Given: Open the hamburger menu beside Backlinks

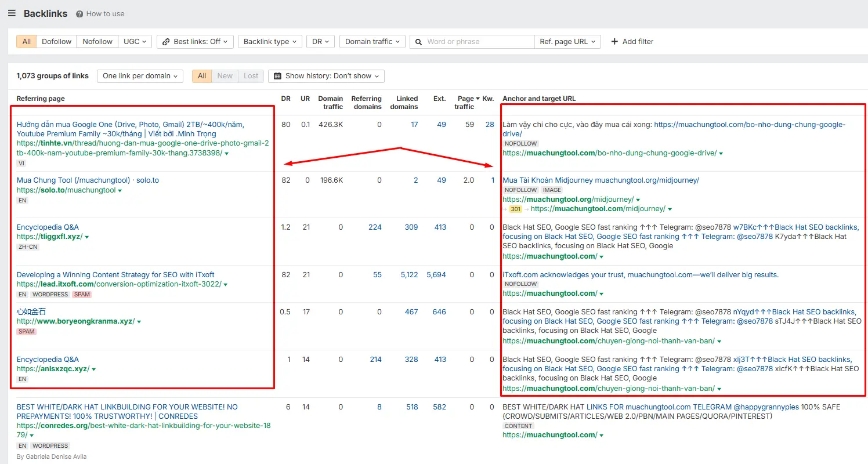Looking at the screenshot, I should (12, 13).
